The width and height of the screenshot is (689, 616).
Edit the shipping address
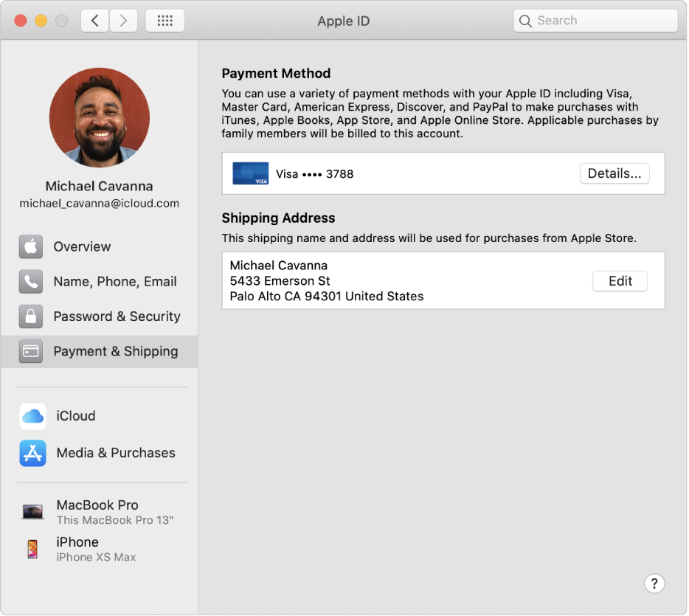pyautogui.click(x=620, y=281)
